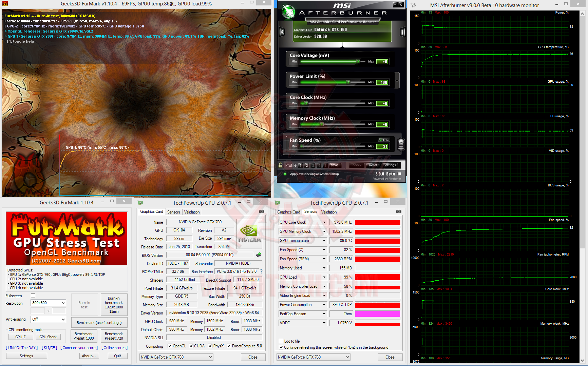588x366 pixels.
Task: Toggle the profile lock padlock icon
Action: (280, 165)
